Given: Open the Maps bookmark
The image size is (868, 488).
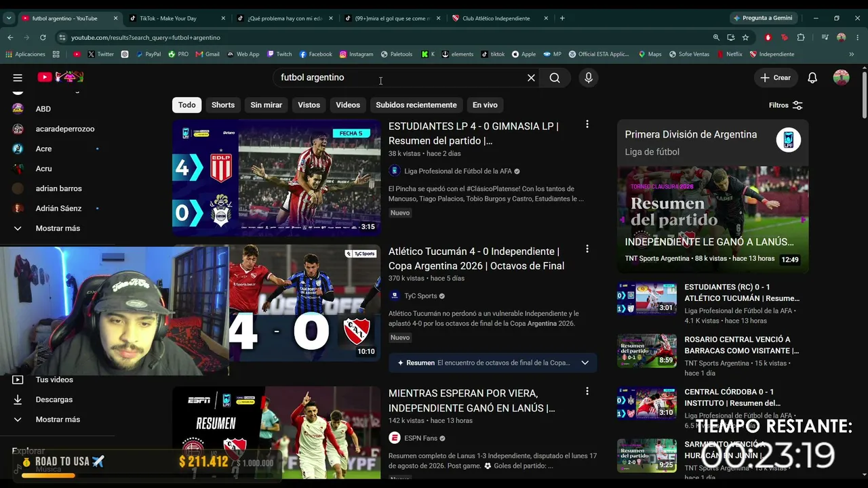Looking at the screenshot, I should click(x=650, y=54).
